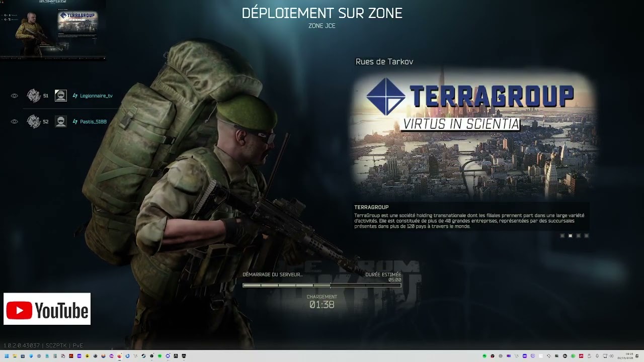The height and width of the screenshot is (362, 644).
Task: Click the "TERRAGROUP" description heading
Action: (x=371, y=207)
